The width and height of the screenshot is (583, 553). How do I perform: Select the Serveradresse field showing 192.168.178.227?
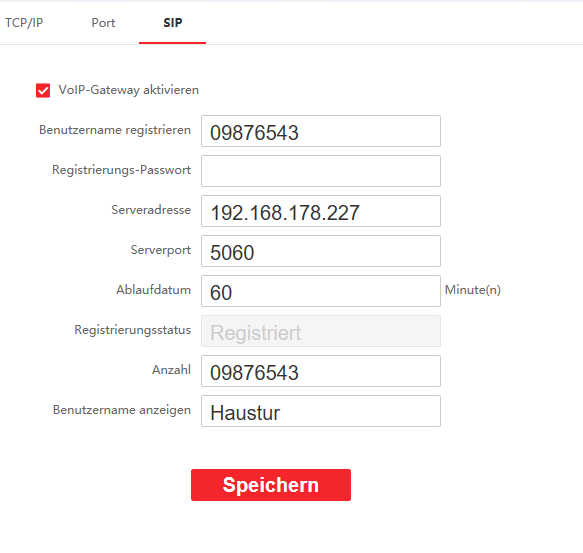tap(321, 211)
